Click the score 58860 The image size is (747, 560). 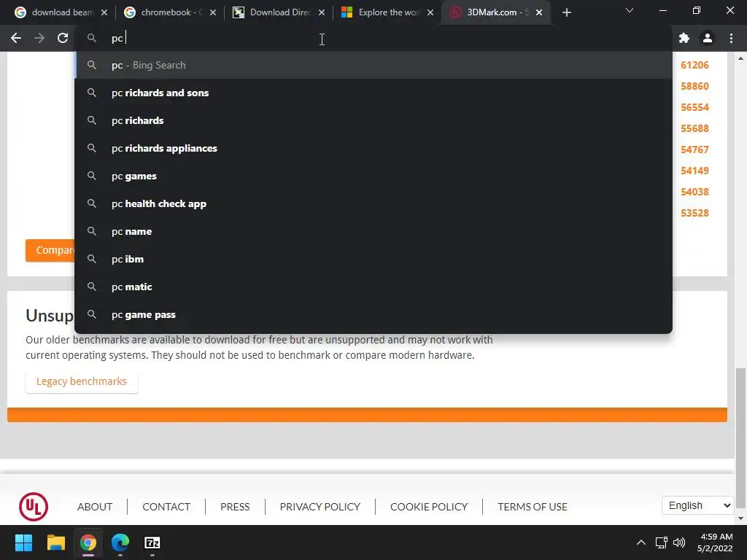tap(694, 86)
